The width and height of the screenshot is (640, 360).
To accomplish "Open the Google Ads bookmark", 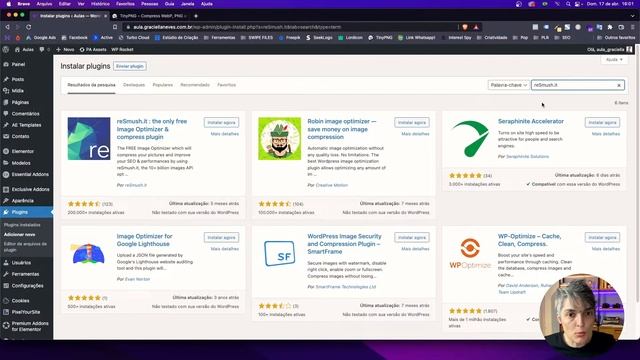I will 41,38.
